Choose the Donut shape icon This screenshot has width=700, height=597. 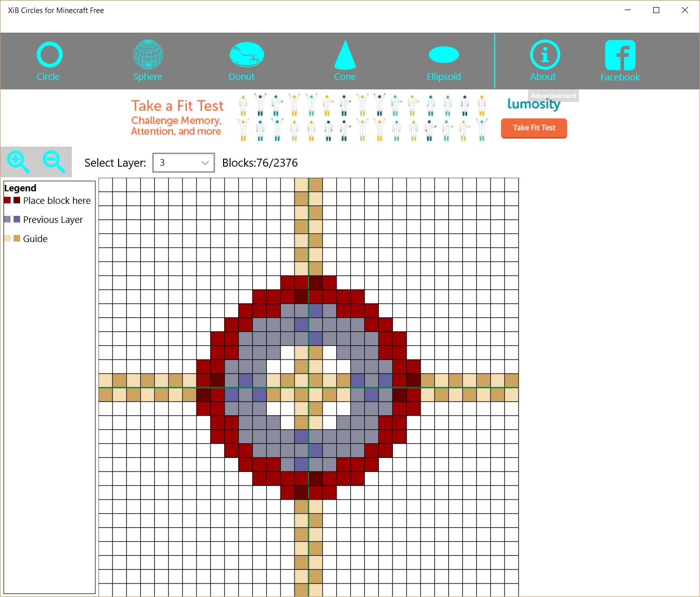click(x=247, y=54)
